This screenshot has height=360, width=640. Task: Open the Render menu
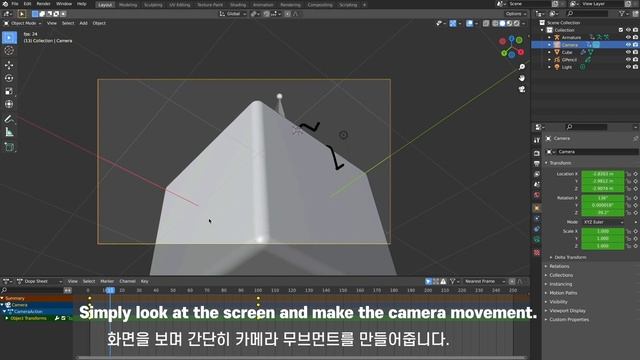(43, 4)
